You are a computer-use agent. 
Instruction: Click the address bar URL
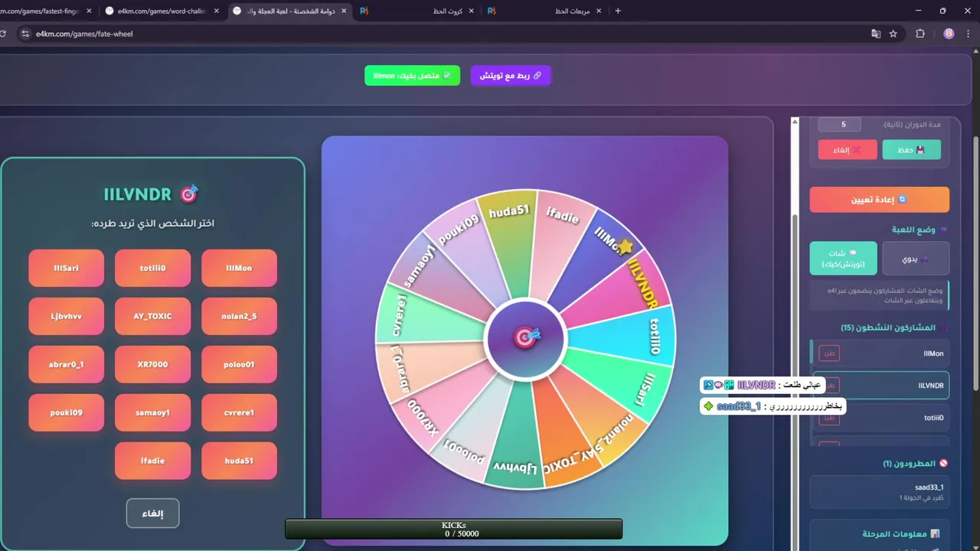point(84,34)
